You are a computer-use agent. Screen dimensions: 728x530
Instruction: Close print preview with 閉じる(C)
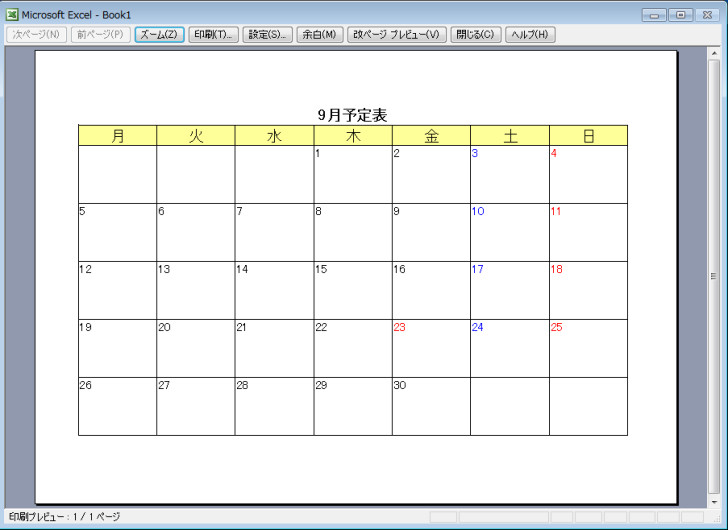475,35
